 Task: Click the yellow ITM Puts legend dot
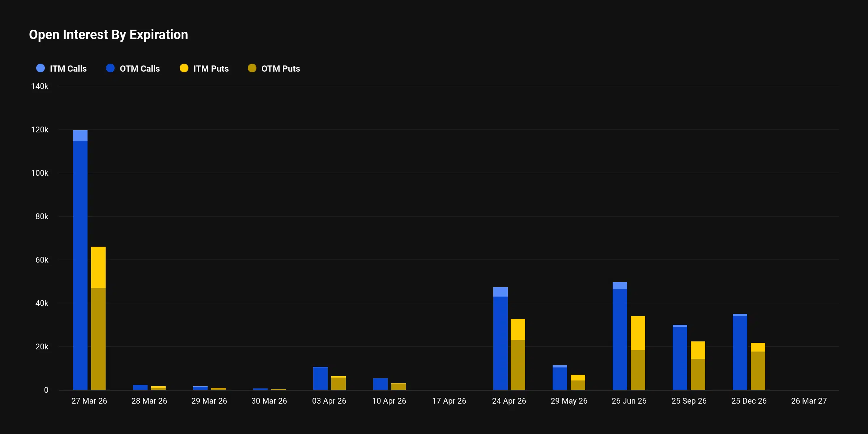pyautogui.click(x=184, y=68)
